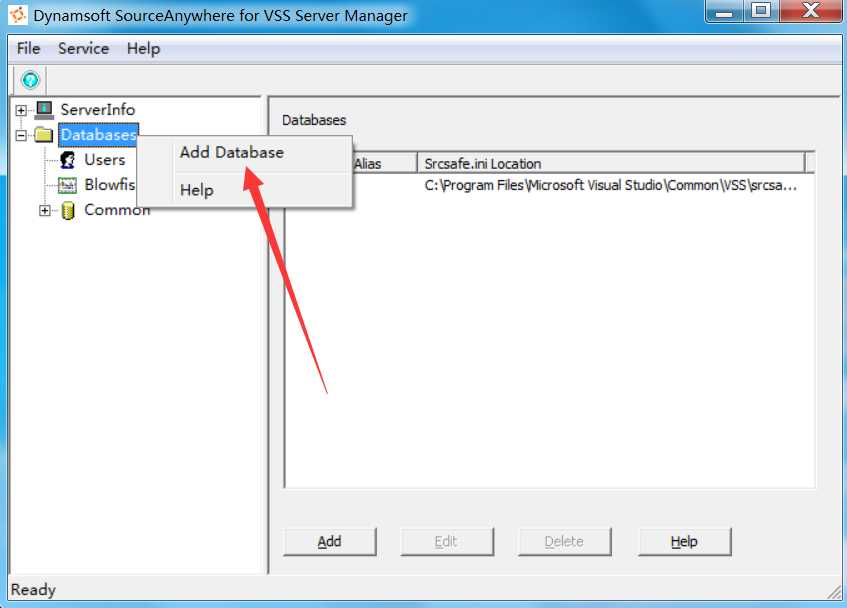This screenshot has height=608, width=847.
Task: Click the Dynamsoft app icon in title bar
Action: [x=17, y=15]
